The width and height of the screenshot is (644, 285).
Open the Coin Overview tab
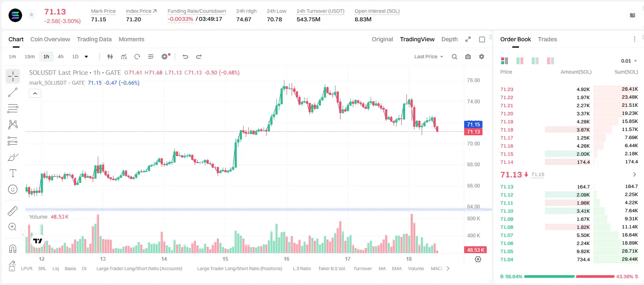coord(50,39)
